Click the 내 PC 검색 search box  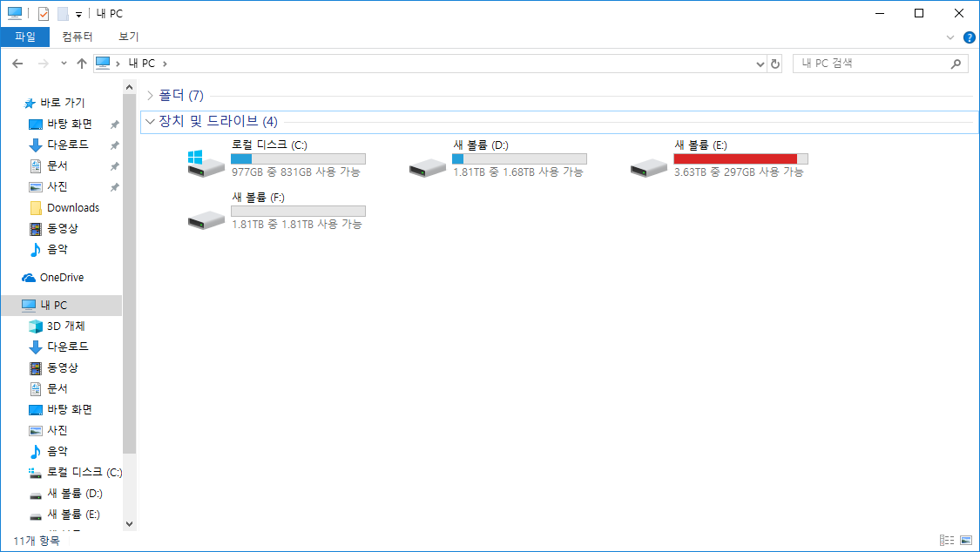point(871,64)
